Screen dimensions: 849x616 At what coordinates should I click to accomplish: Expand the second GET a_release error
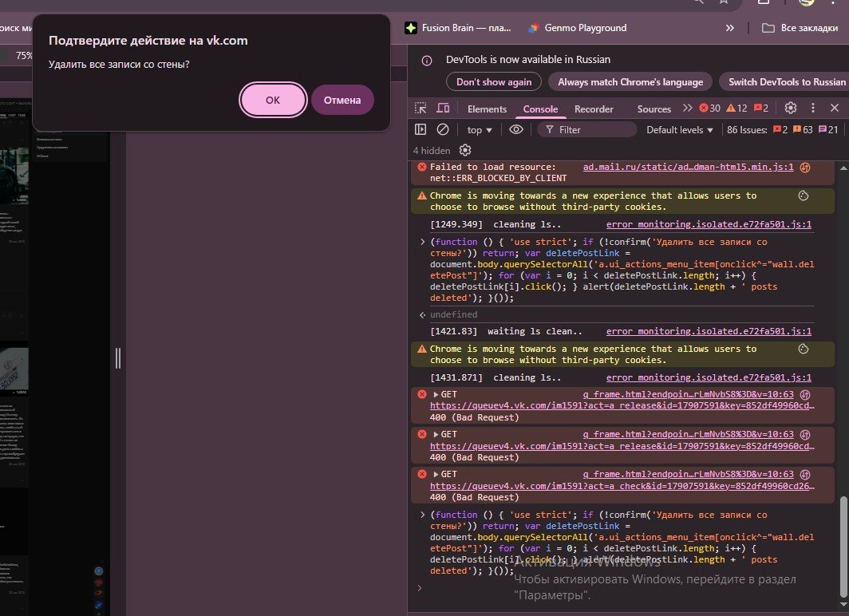tap(436, 434)
